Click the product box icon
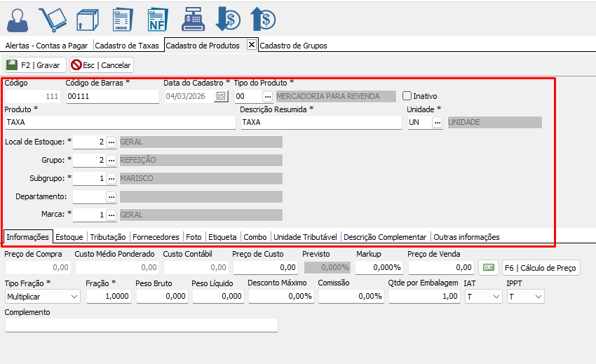Image resolution: width=596 pixels, height=364 pixels. 88,19
